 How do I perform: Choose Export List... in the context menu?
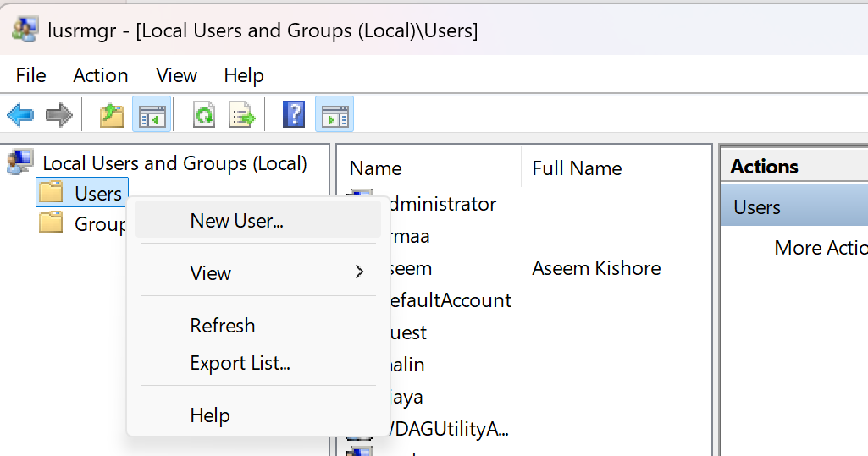[240, 364]
